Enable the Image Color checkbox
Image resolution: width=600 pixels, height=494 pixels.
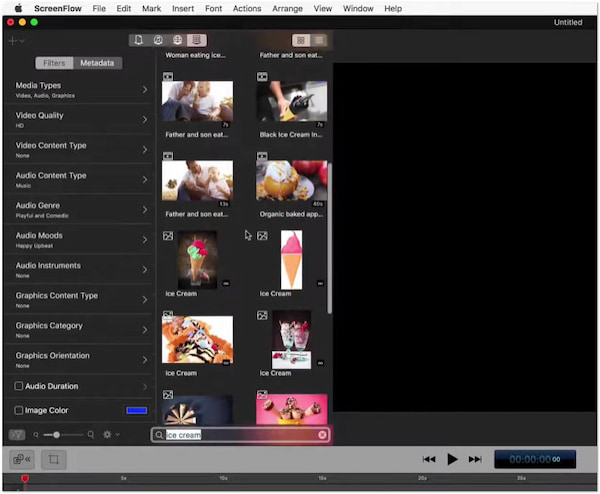coord(18,410)
